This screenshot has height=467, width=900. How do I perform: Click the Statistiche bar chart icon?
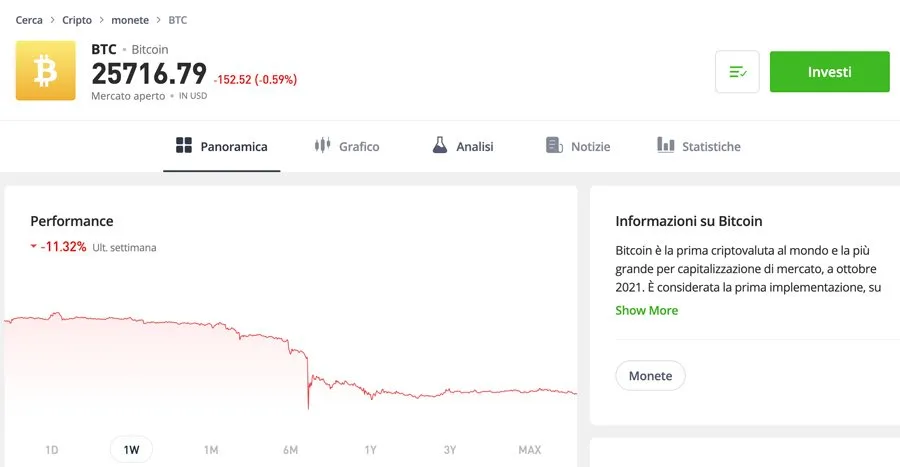[665, 145]
